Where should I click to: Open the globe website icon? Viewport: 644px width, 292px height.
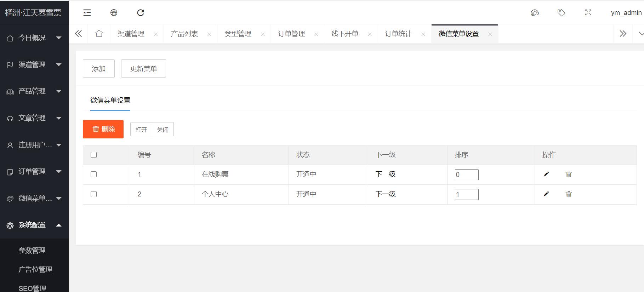click(x=114, y=13)
